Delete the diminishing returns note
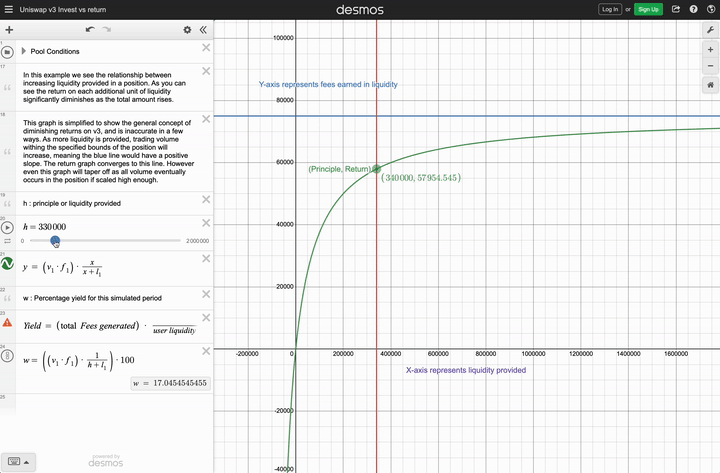Viewport: 720px width, 473px height. (206, 71)
